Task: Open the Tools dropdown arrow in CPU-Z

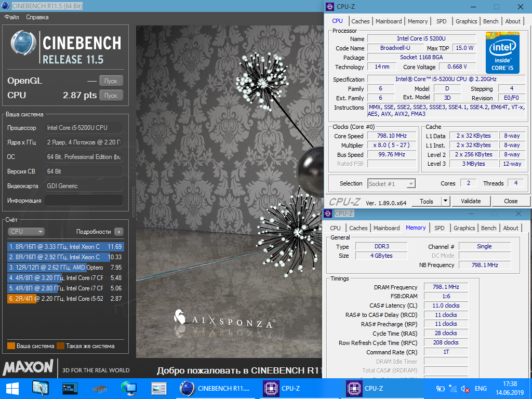Action: pyautogui.click(x=445, y=201)
